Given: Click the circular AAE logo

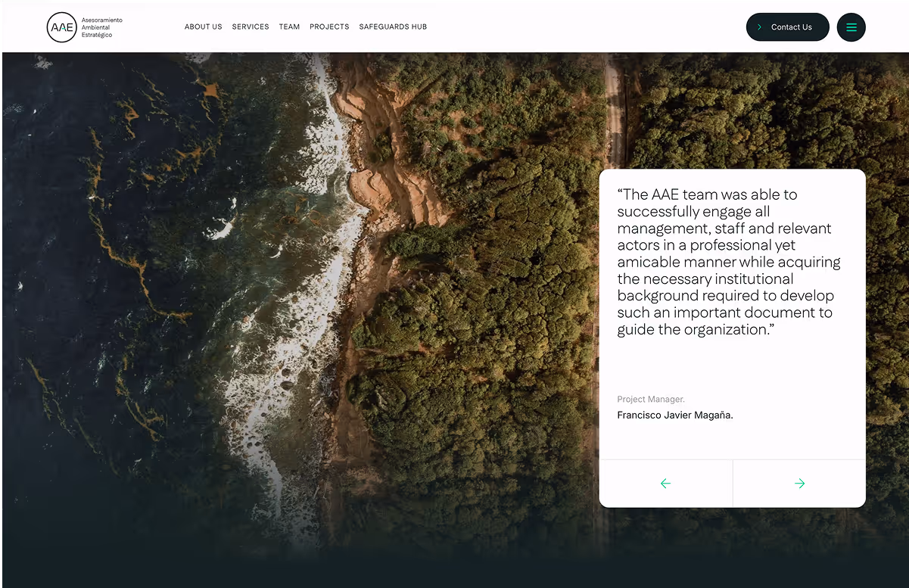Looking at the screenshot, I should click(x=62, y=27).
